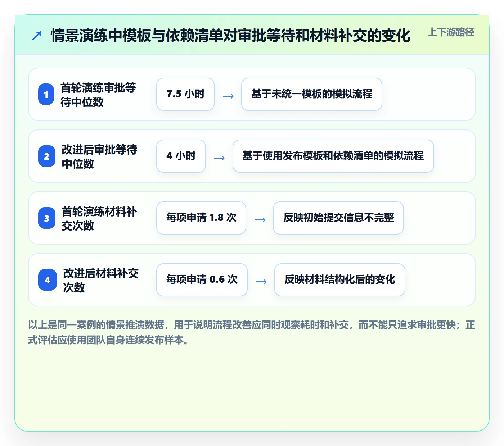Click step badge number 4
Image resolution: width=504 pixels, height=446 pixels.
point(48,280)
